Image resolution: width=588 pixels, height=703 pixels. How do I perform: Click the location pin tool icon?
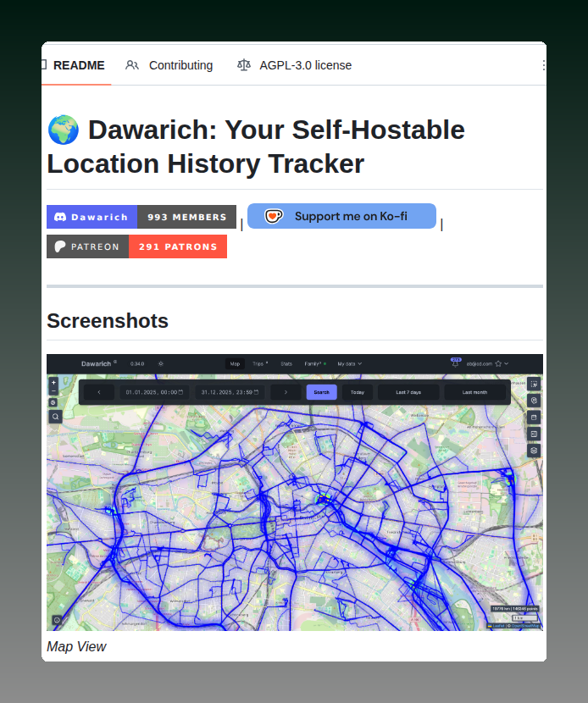[534, 401]
